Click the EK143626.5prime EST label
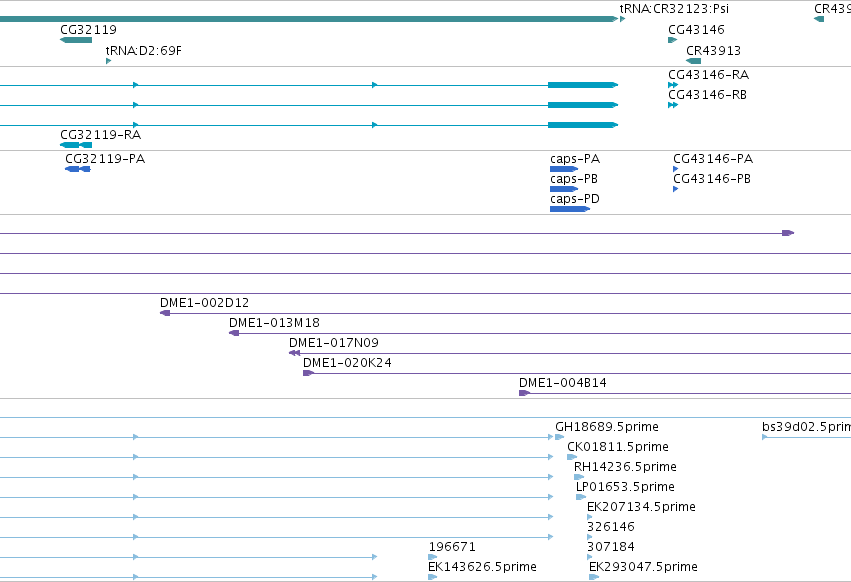The image size is (851, 582). (482, 567)
